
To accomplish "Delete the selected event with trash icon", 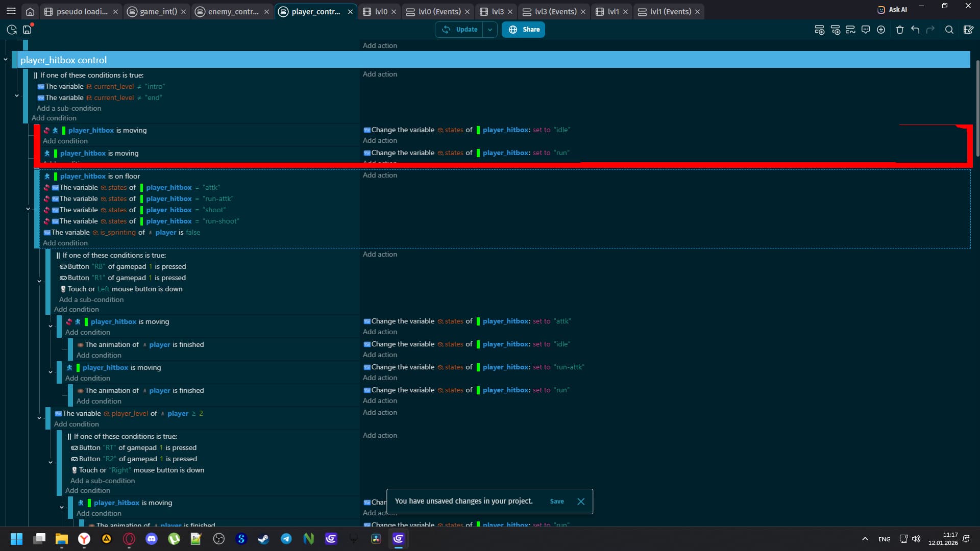I will 900,30.
